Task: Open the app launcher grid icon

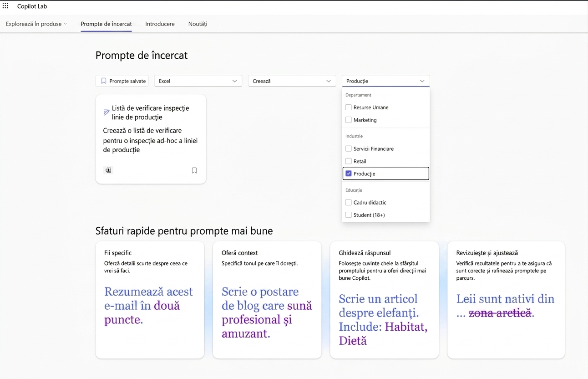Action: coord(5,6)
